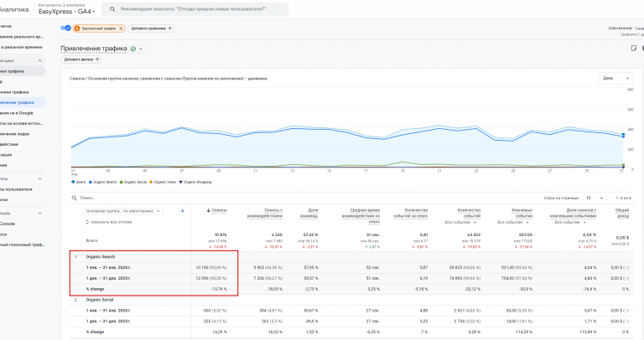Click the blue plus to add a table dimension
The width and height of the screenshot is (644, 340).
coord(182,211)
